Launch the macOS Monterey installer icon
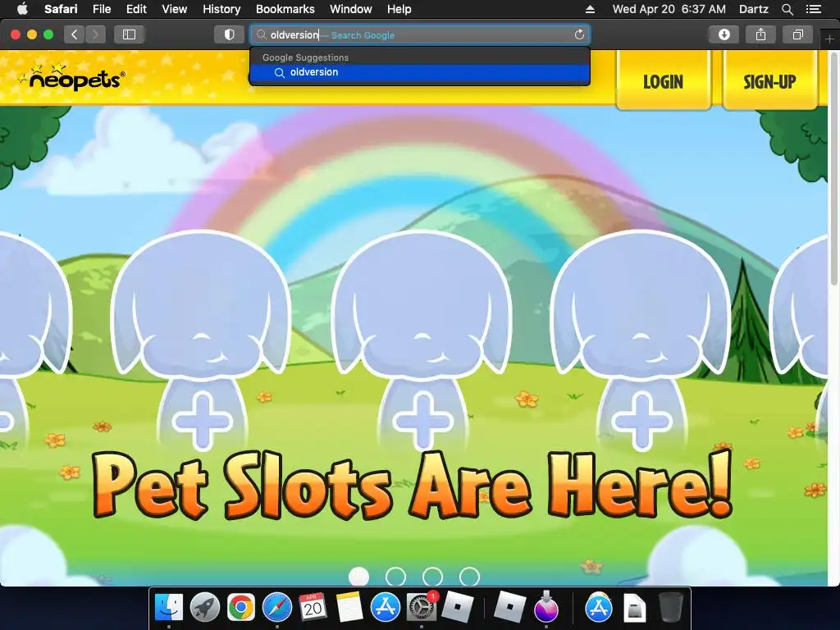The image size is (840, 630). [546, 607]
